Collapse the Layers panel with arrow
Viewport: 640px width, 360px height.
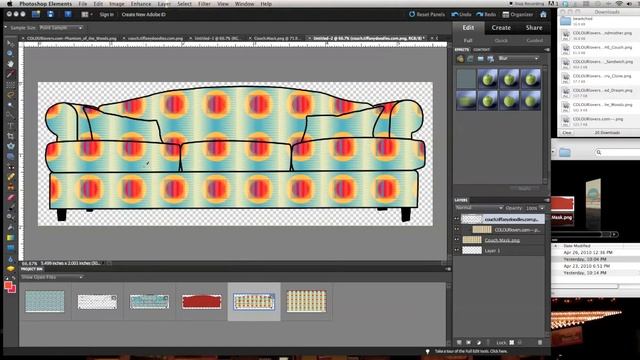point(547,200)
